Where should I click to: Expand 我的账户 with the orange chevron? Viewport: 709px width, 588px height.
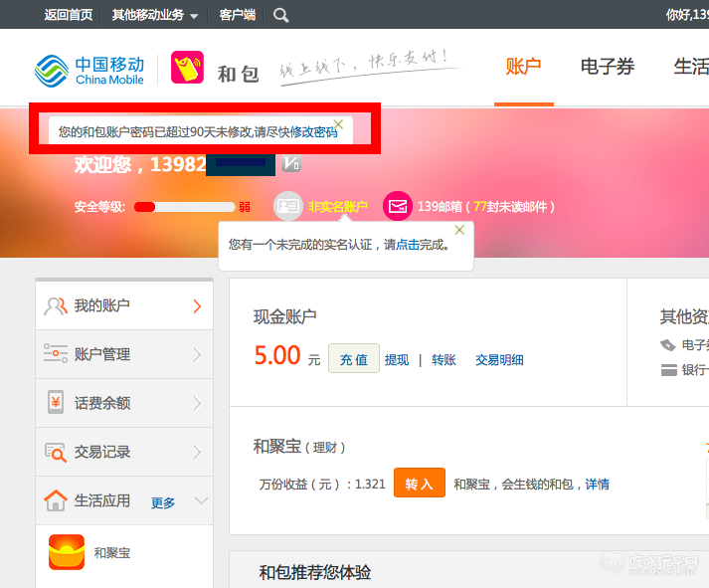click(197, 306)
